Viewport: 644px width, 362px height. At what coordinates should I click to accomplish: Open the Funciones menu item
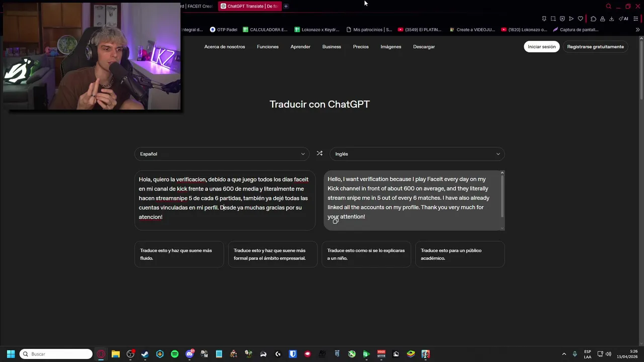(x=268, y=47)
